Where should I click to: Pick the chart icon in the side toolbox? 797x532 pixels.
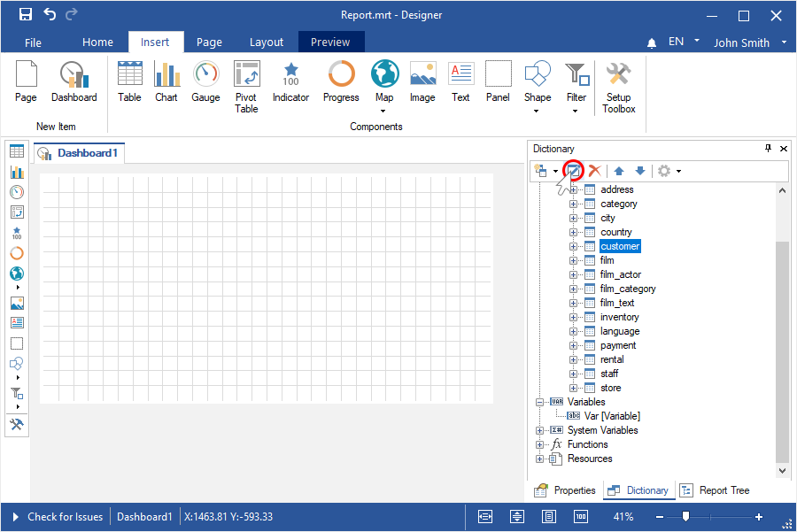click(x=17, y=173)
